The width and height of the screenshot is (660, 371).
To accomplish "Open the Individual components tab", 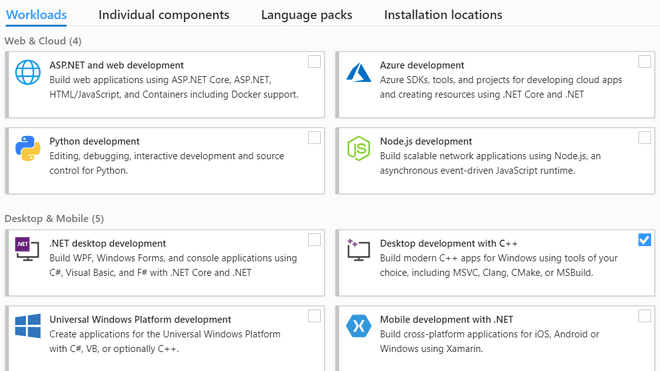I will [164, 15].
